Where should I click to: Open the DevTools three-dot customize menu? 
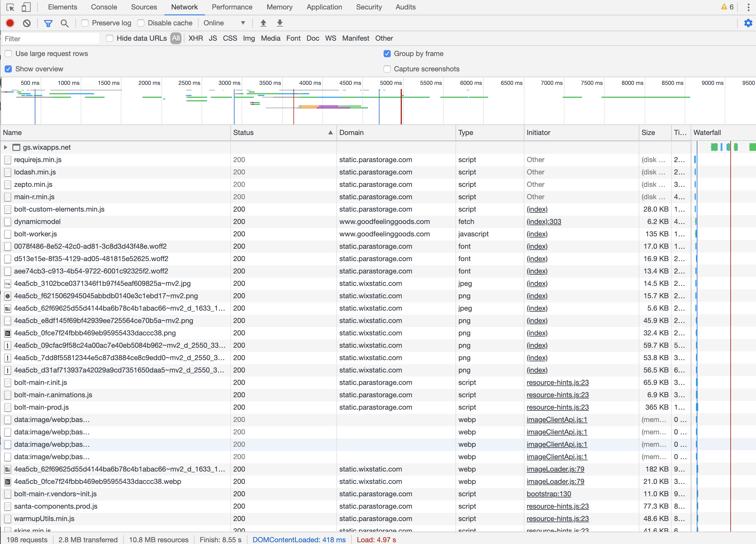click(748, 7)
